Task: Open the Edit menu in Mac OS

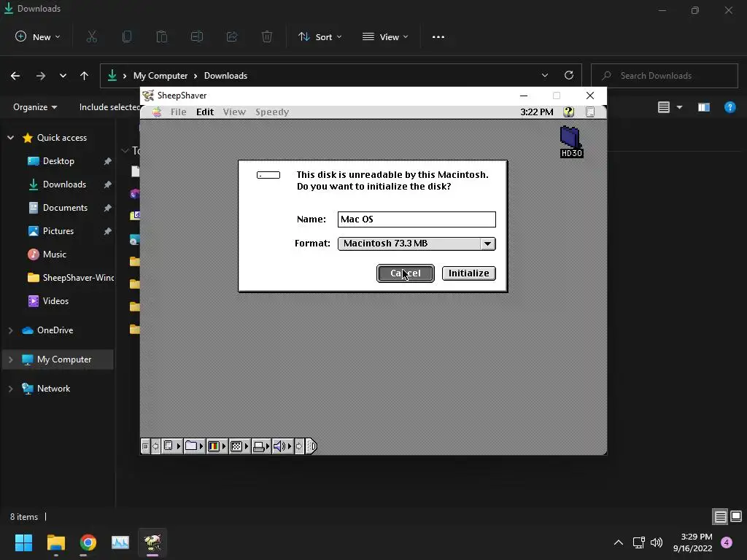Action: (205, 112)
